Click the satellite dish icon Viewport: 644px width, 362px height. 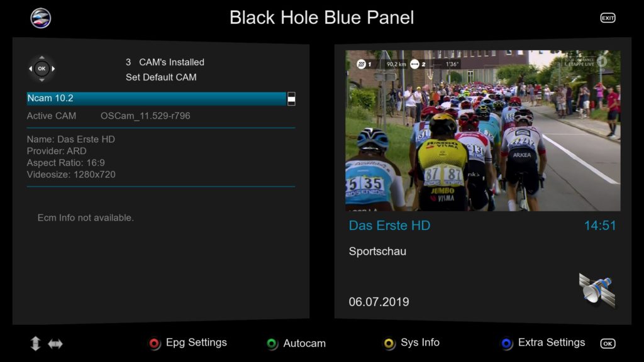point(597,290)
